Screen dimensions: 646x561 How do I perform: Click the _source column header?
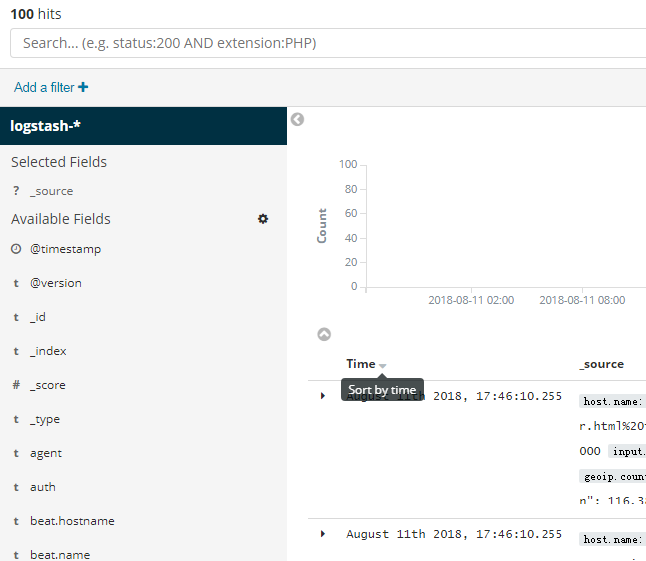tap(602, 364)
